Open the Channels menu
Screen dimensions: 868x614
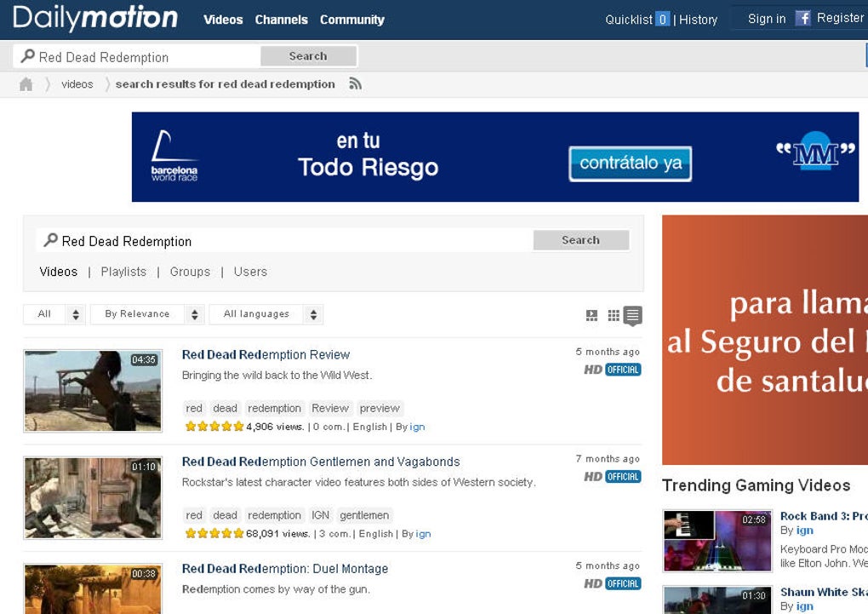tap(281, 20)
